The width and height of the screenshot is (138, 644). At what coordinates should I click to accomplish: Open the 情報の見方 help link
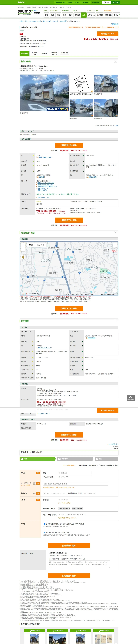115,24
